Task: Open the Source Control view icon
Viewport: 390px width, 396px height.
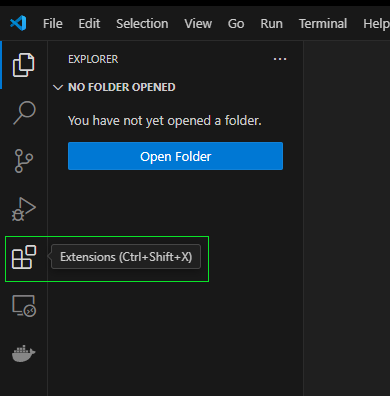Action: coord(24,161)
